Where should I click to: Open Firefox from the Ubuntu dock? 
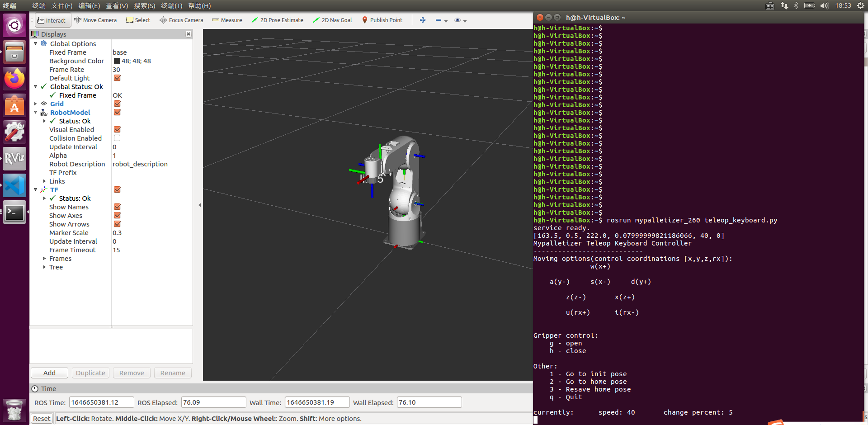click(x=14, y=79)
